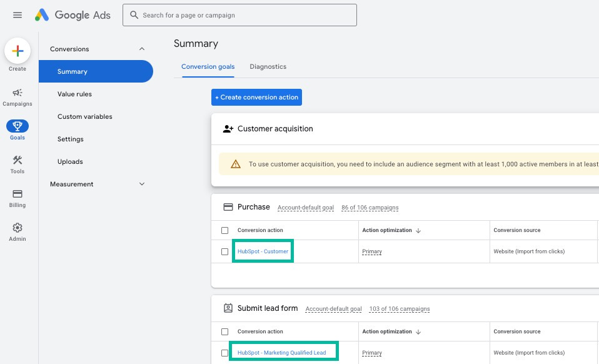
Task: Click the Create plus button
Action: pos(17,51)
